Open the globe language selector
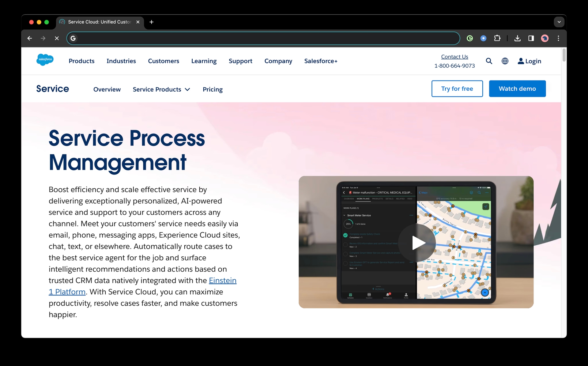Viewport: 588px width, 366px height. 505,61
